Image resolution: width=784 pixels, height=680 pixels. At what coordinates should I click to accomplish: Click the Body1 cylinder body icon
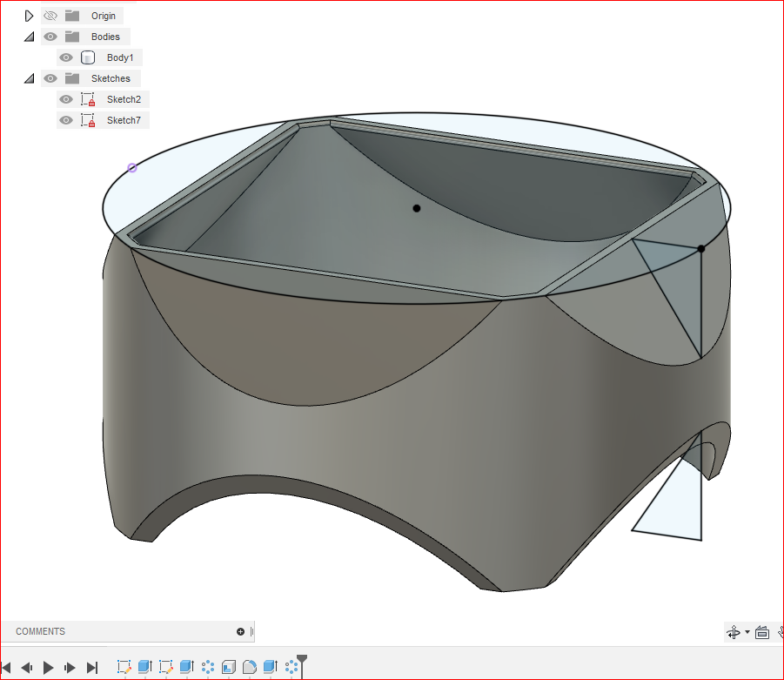[88, 57]
